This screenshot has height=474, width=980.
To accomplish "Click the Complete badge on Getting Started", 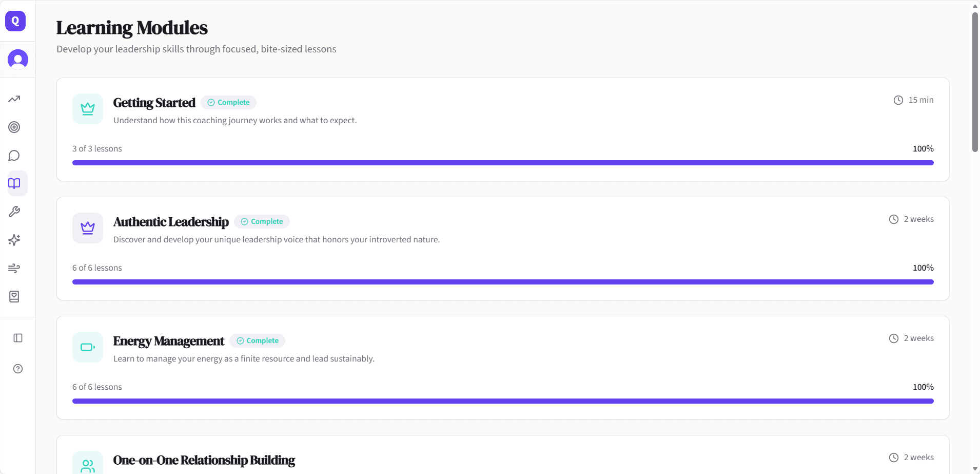I will (228, 102).
